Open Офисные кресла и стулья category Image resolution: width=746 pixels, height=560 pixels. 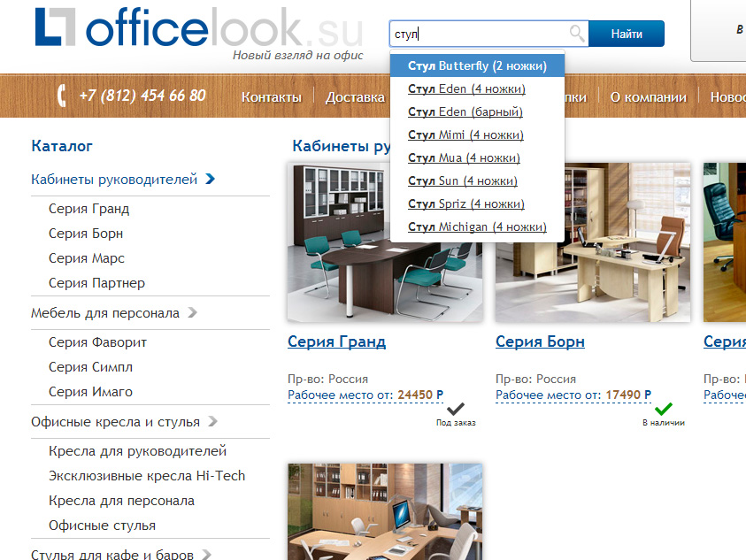116,421
